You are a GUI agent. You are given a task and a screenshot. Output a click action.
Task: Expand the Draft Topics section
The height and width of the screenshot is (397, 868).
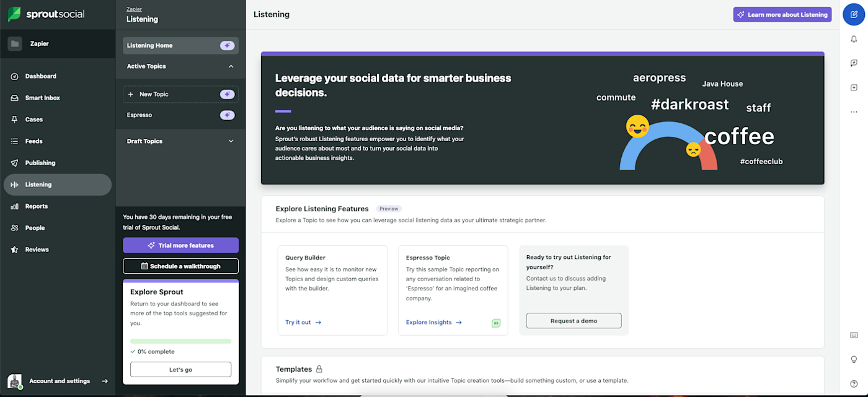tap(231, 141)
